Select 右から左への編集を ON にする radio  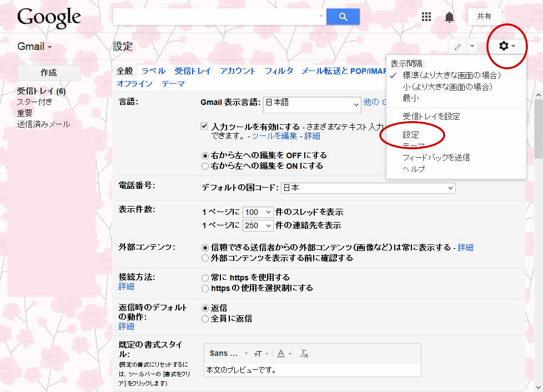pyautogui.click(x=205, y=166)
